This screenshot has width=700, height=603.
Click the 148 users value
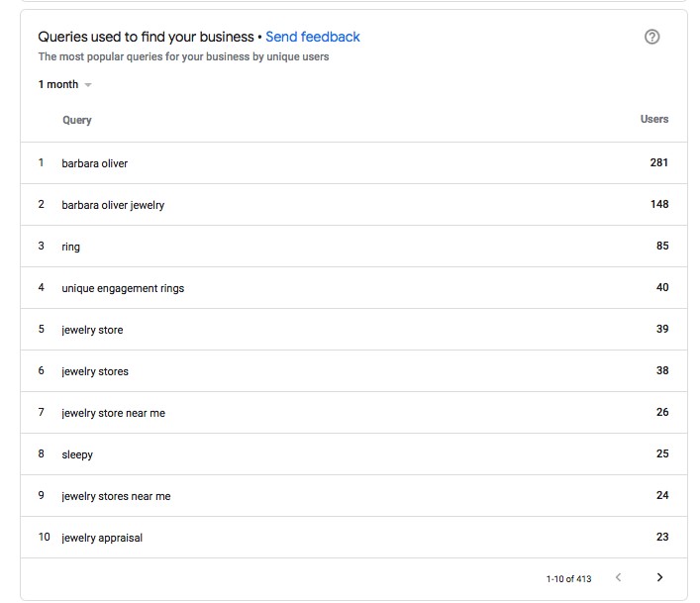[x=659, y=204]
